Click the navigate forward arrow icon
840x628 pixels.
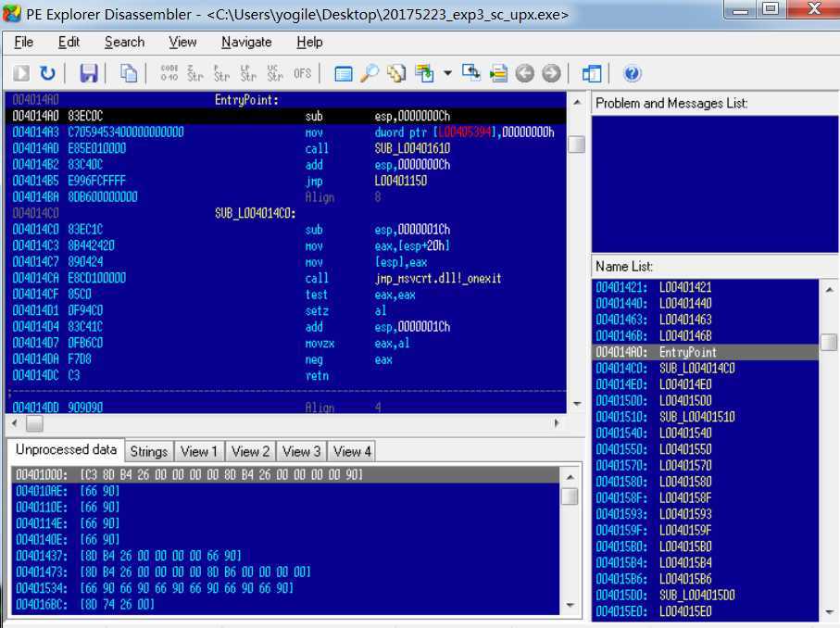[551, 73]
